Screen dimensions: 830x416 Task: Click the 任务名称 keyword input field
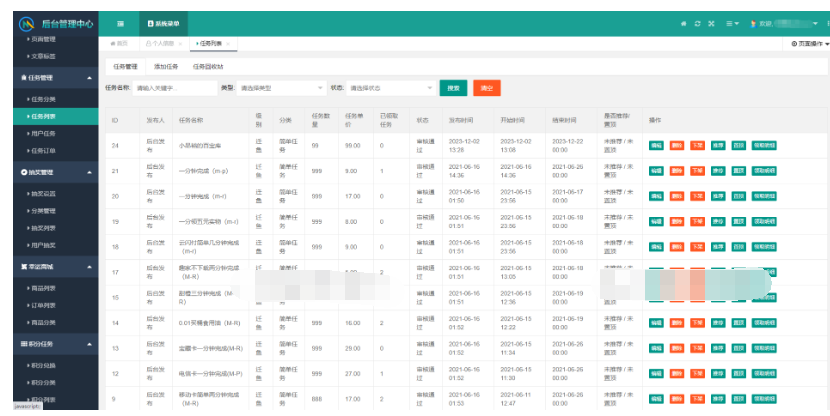[174, 88]
